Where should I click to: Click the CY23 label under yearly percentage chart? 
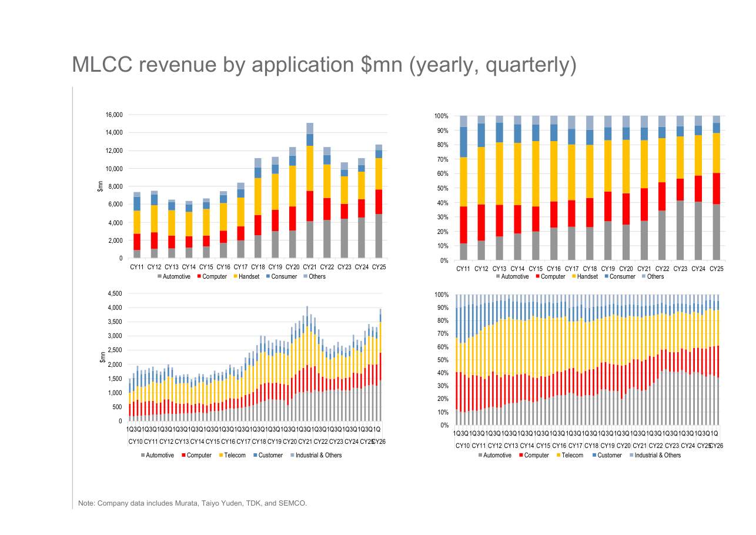pyautogui.click(x=680, y=269)
